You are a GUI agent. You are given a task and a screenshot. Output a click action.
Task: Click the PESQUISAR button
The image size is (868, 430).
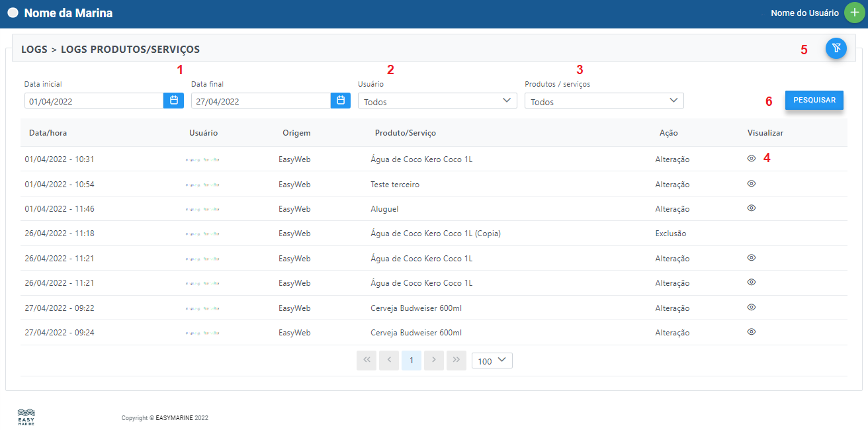[x=814, y=101]
